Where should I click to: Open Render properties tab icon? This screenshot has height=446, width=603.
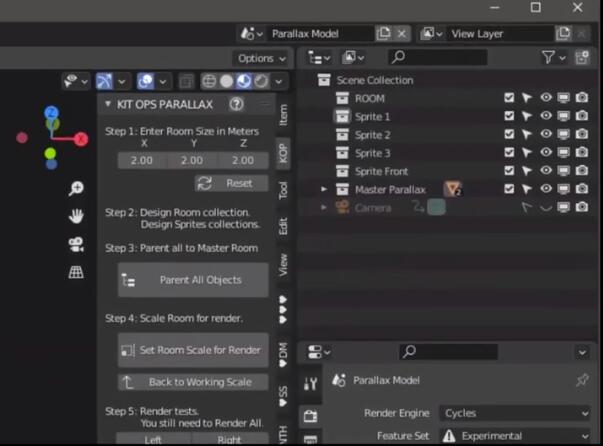(x=310, y=416)
